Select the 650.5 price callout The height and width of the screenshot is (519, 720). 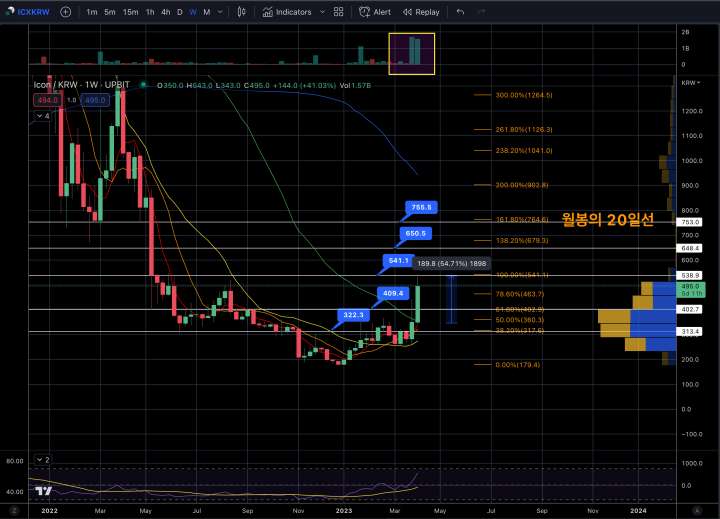[x=416, y=234]
